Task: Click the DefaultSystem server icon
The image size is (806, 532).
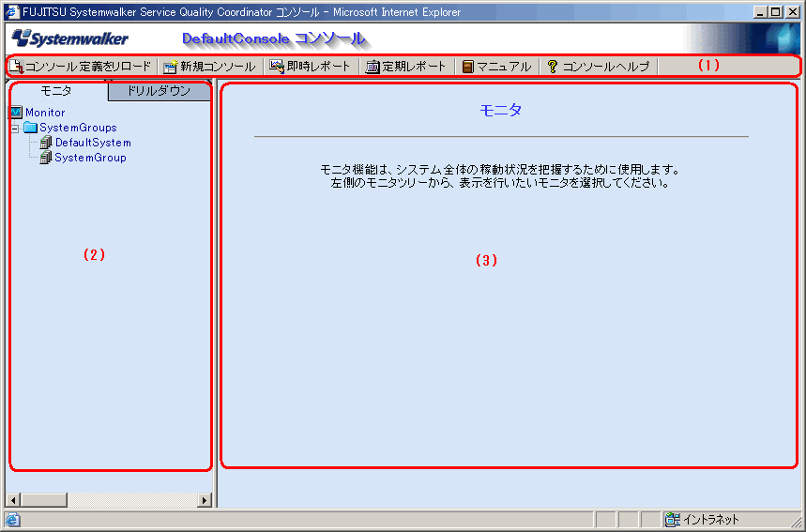Action: point(46,142)
